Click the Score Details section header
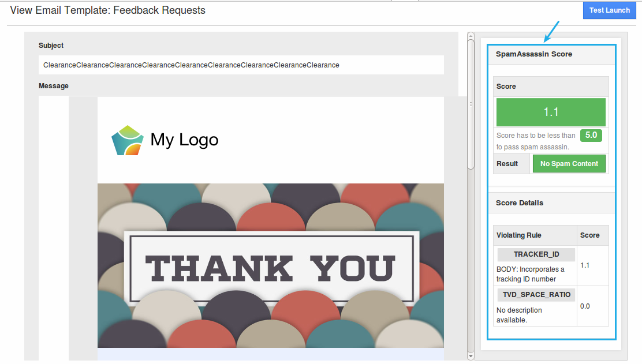The image size is (642, 364). click(x=520, y=203)
